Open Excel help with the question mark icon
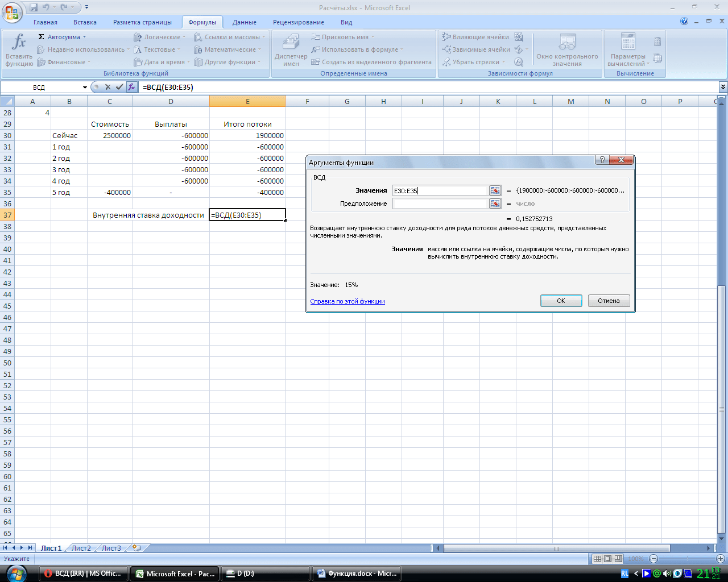Image resolution: width=728 pixels, height=582 pixels. coord(684,22)
